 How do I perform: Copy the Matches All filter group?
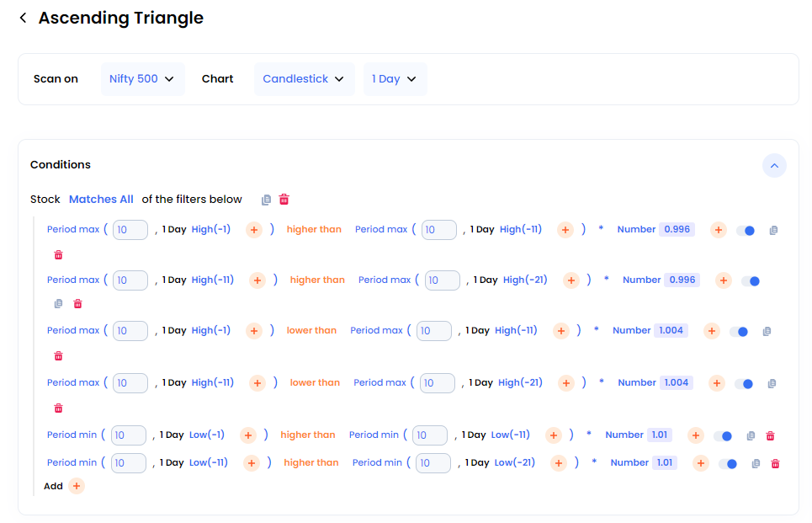click(266, 200)
